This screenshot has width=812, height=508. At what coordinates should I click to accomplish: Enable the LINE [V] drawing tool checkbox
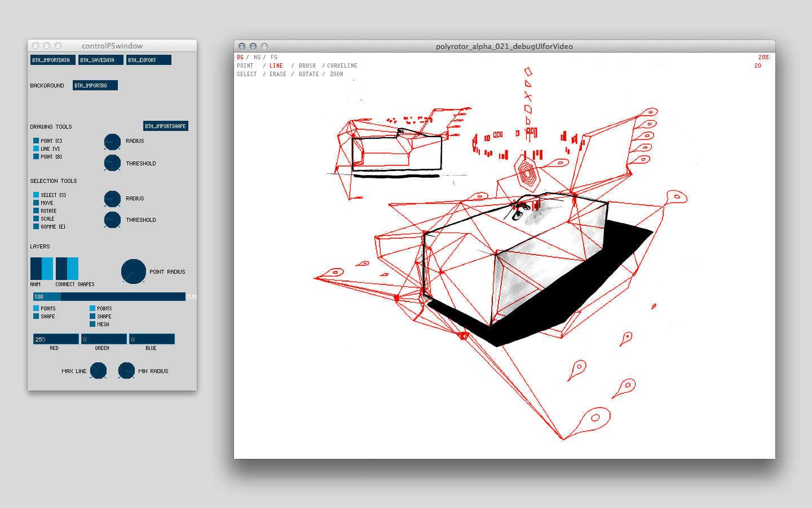[36, 148]
